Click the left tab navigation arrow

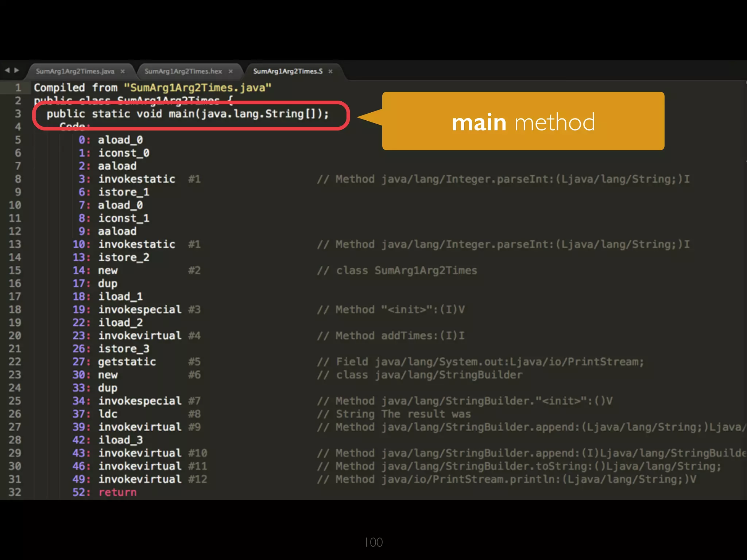(x=7, y=70)
